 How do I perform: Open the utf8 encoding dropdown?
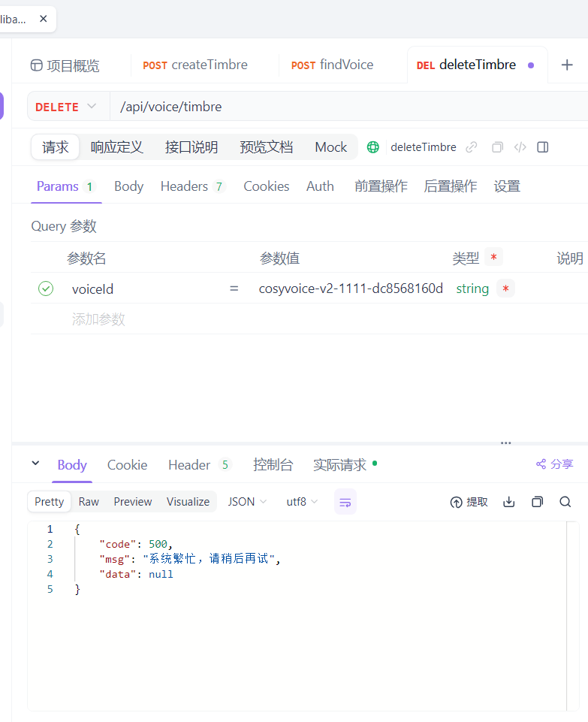(302, 501)
